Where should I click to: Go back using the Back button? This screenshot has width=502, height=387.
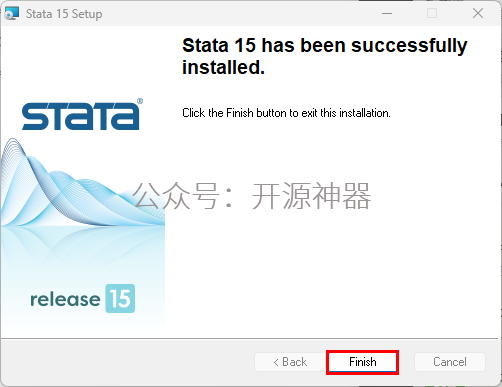[290, 362]
